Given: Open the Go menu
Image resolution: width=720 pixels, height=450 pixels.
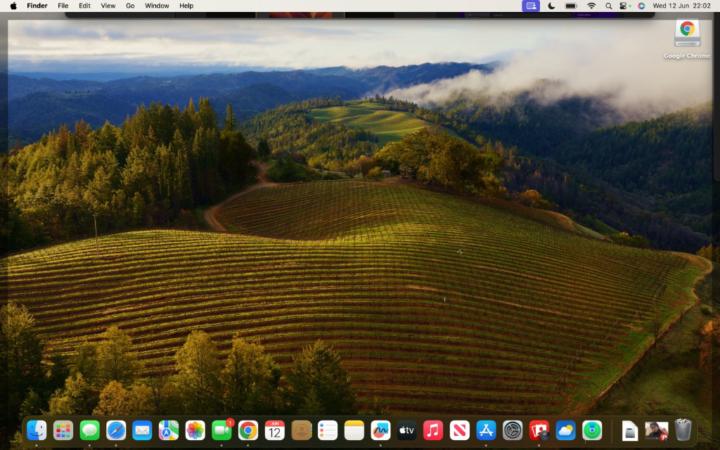Looking at the screenshot, I should 130,6.
